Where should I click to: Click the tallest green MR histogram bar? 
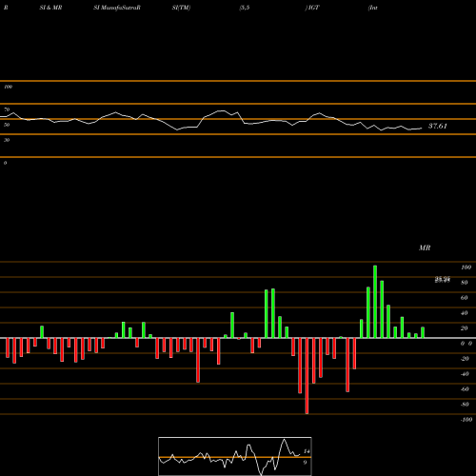coord(375,302)
